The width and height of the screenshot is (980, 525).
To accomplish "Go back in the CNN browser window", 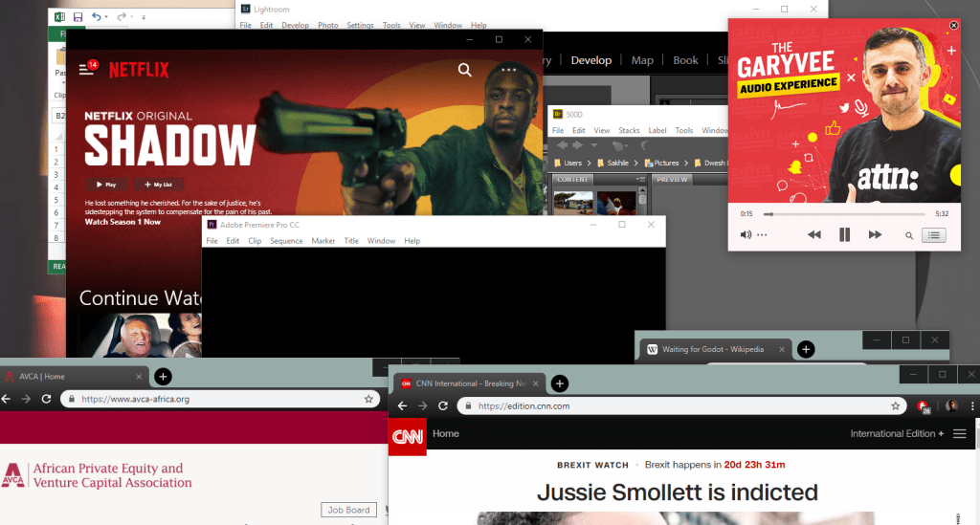I will [x=403, y=405].
